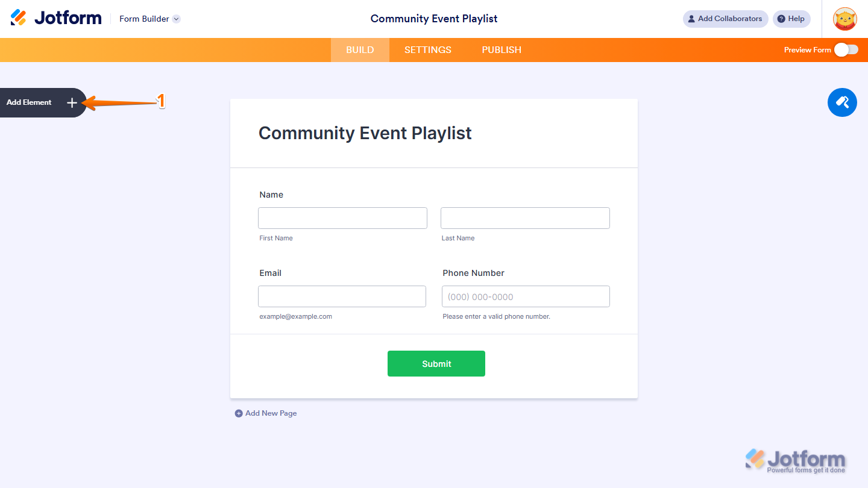The height and width of the screenshot is (488, 868).
Task: Click the green Submit button
Action: tap(436, 363)
